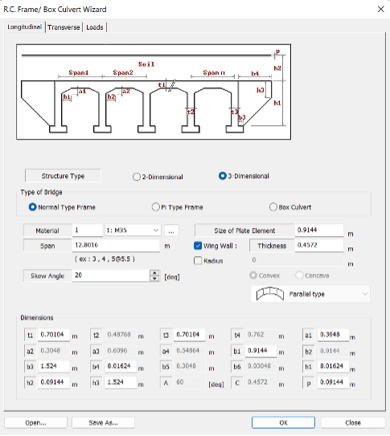Select the Box Culvert bridge type

(x=290, y=207)
